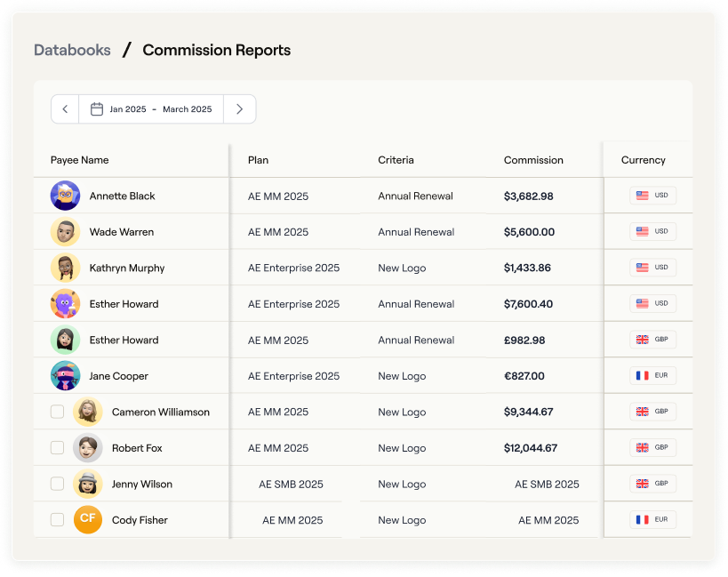Advance date range with right chevron
Screen dimensions: 728x577
[x=240, y=109]
